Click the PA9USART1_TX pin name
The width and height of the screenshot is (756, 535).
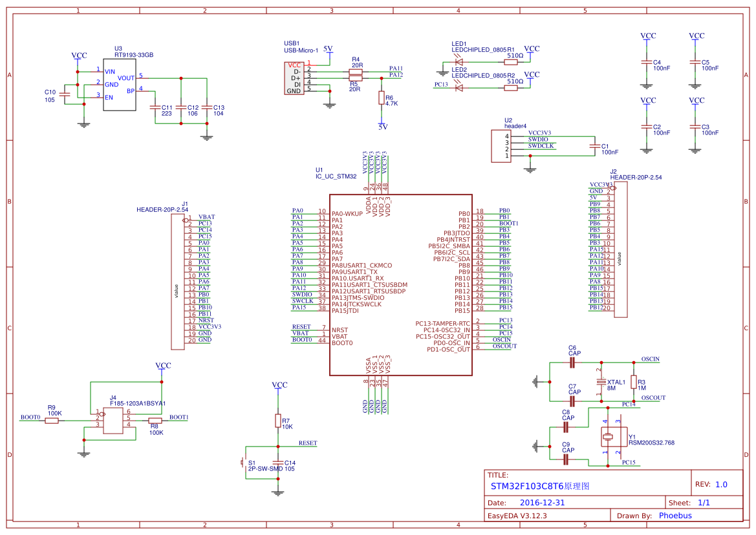pyautogui.click(x=354, y=272)
